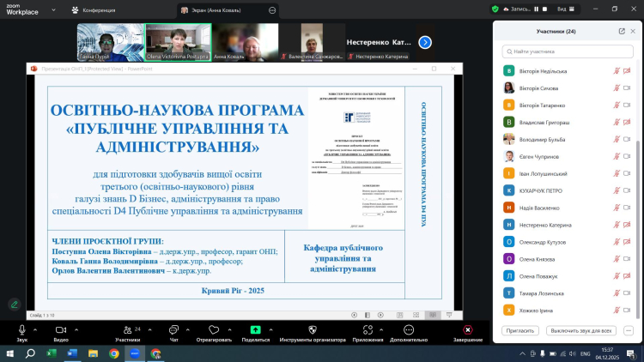Click the More (Дополнительно) ellipsis icon
Viewport: 644px width, 362px height.
(408, 329)
